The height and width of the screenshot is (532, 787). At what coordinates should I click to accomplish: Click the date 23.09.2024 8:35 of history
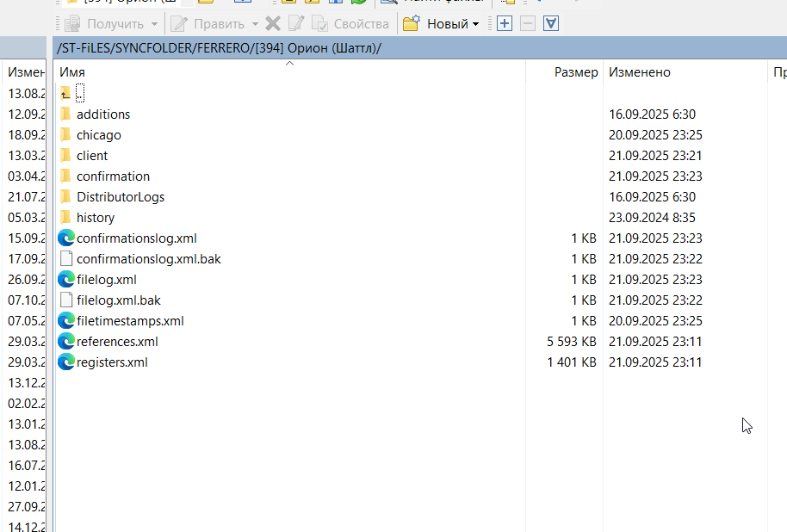click(x=652, y=217)
